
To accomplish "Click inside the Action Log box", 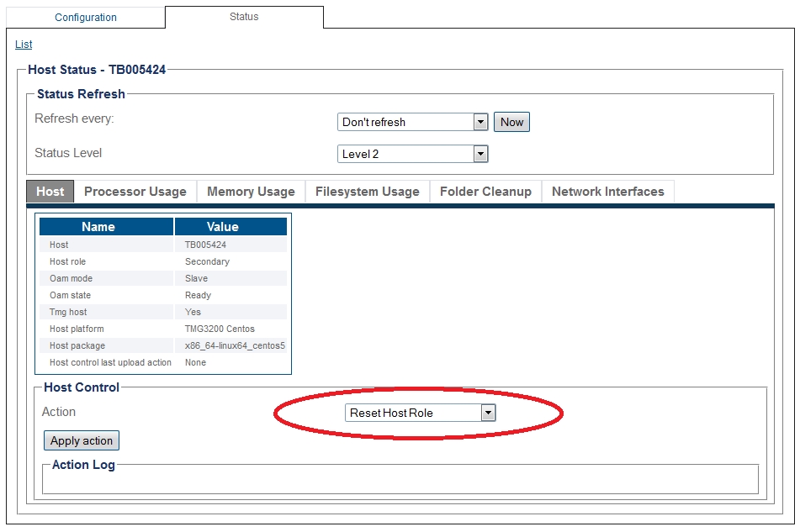I will point(400,482).
